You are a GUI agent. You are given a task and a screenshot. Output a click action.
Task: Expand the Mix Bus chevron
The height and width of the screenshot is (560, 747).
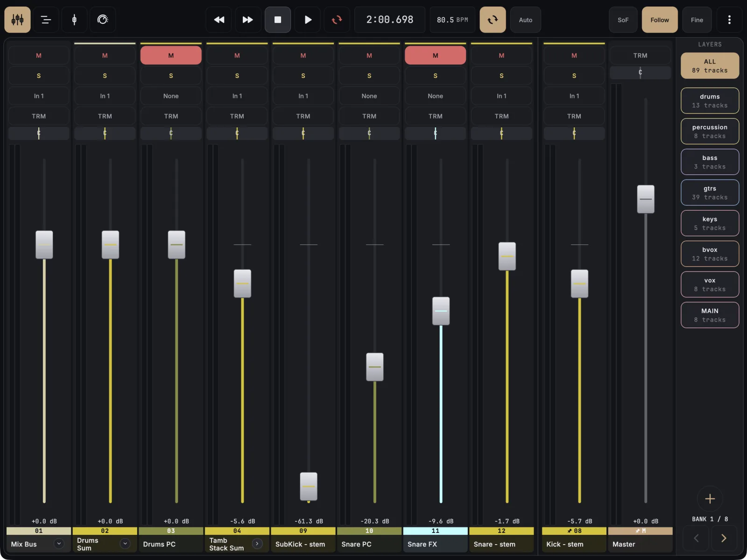click(x=59, y=544)
